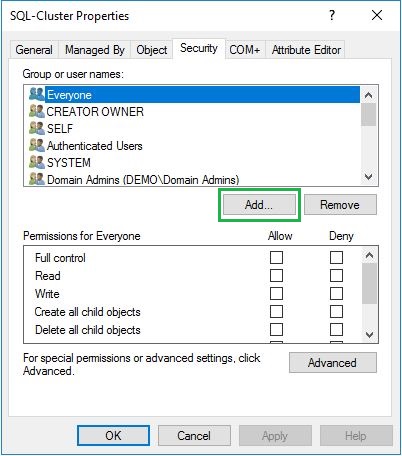The width and height of the screenshot is (402, 456).
Task: Check Deny for Full control
Action: pyautogui.click(x=336, y=258)
